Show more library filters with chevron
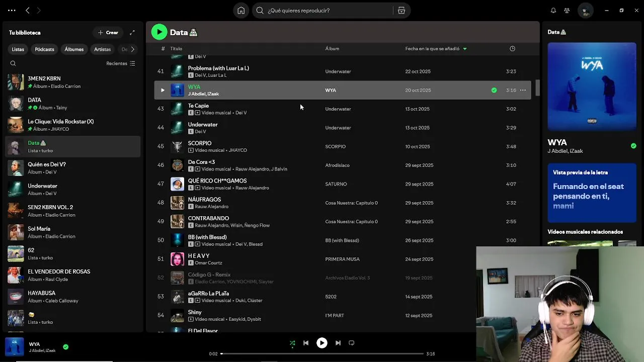The height and width of the screenshot is (362, 644). coord(132,49)
